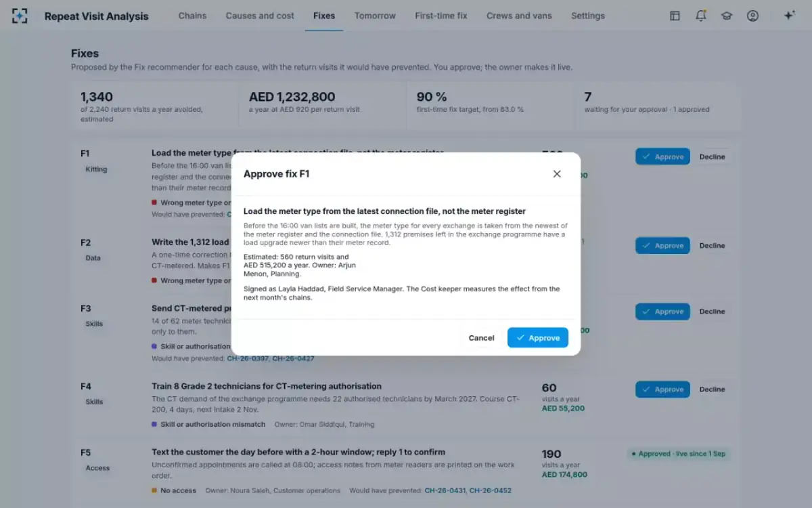Decline fix F3
This screenshot has width=812, height=508.
(x=712, y=312)
